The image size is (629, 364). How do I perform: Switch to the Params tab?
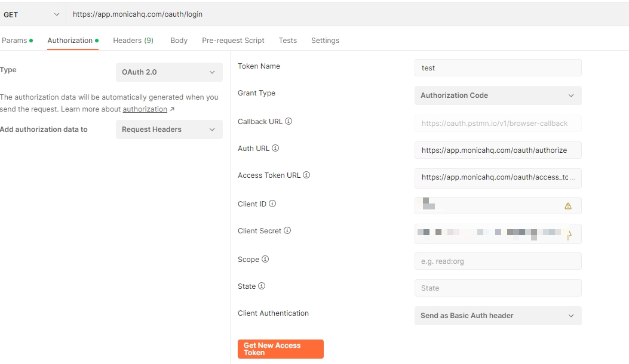coord(17,41)
